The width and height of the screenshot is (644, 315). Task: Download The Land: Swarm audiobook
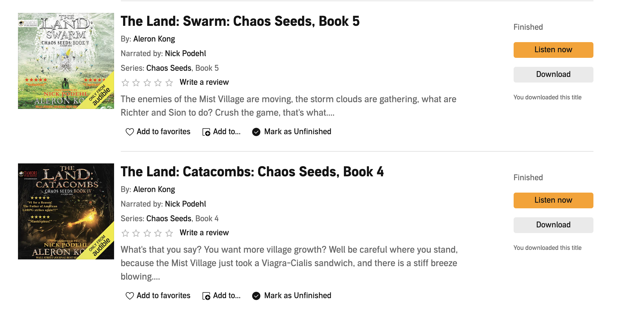553,74
